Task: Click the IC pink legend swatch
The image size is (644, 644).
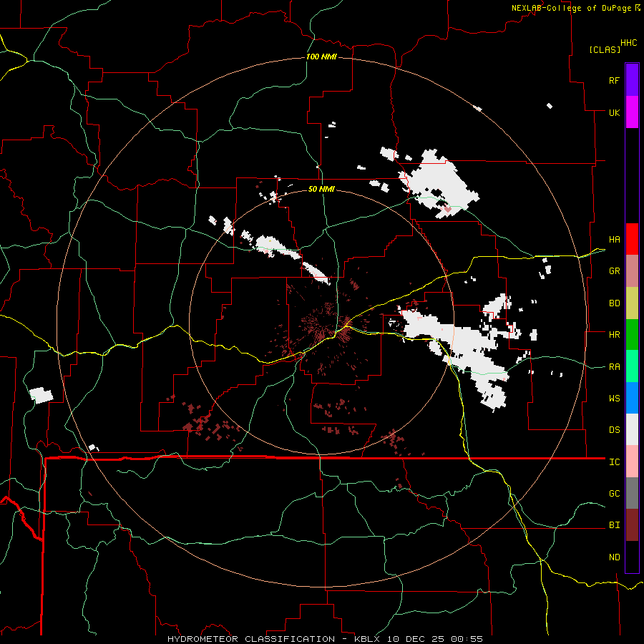Action: pos(632,462)
